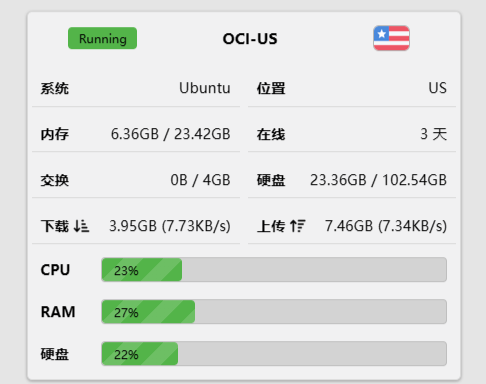Click the CPU 23% progress bar
This screenshot has height=384, width=486.
tap(274, 270)
